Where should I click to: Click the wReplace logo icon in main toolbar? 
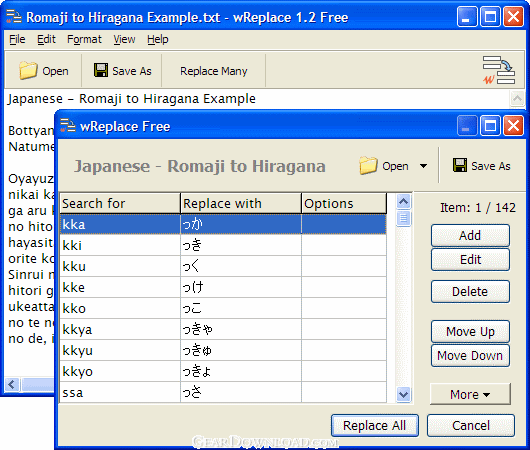499,70
